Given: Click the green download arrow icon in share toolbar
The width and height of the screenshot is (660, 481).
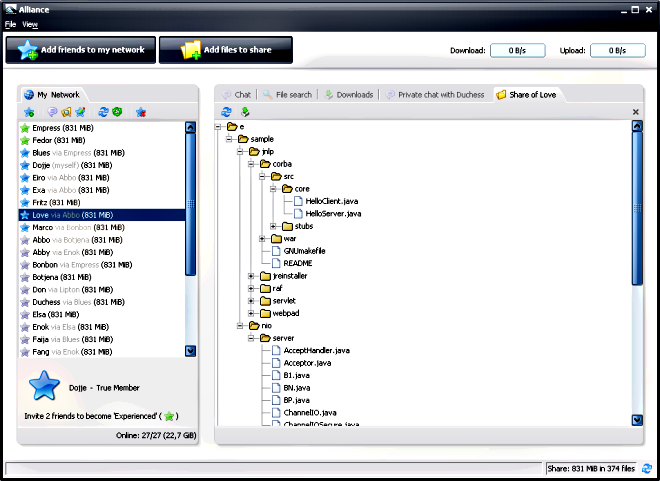Looking at the screenshot, I should tap(245, 112).
